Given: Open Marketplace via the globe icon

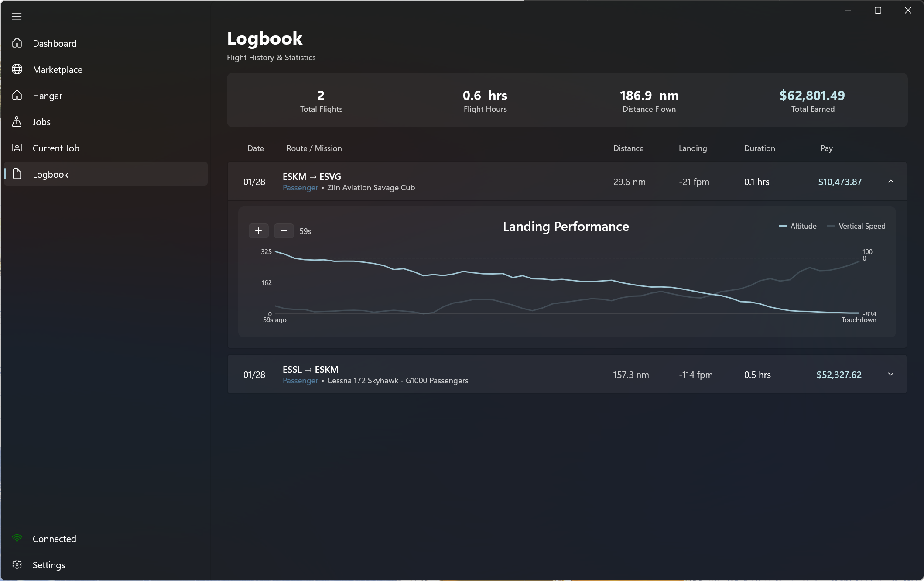Looking at the screenshot, I should tap(17, 69).
